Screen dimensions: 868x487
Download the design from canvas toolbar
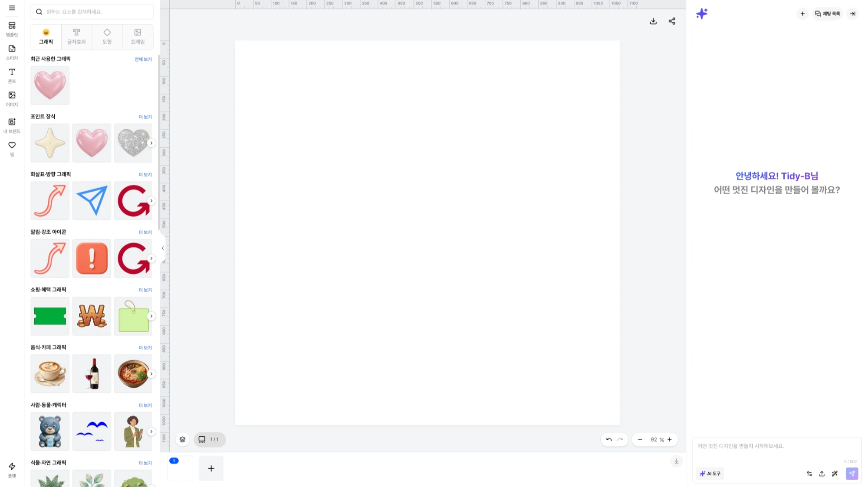click(x=653, y=21)
